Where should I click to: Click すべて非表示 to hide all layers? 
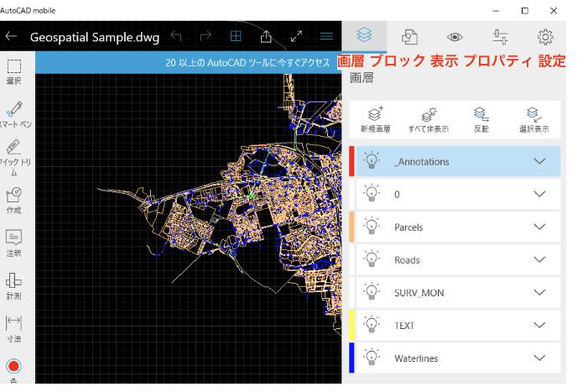(x=429, y=119)
